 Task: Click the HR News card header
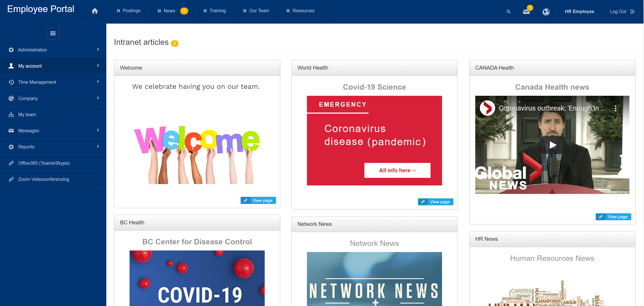coord(552,239)
